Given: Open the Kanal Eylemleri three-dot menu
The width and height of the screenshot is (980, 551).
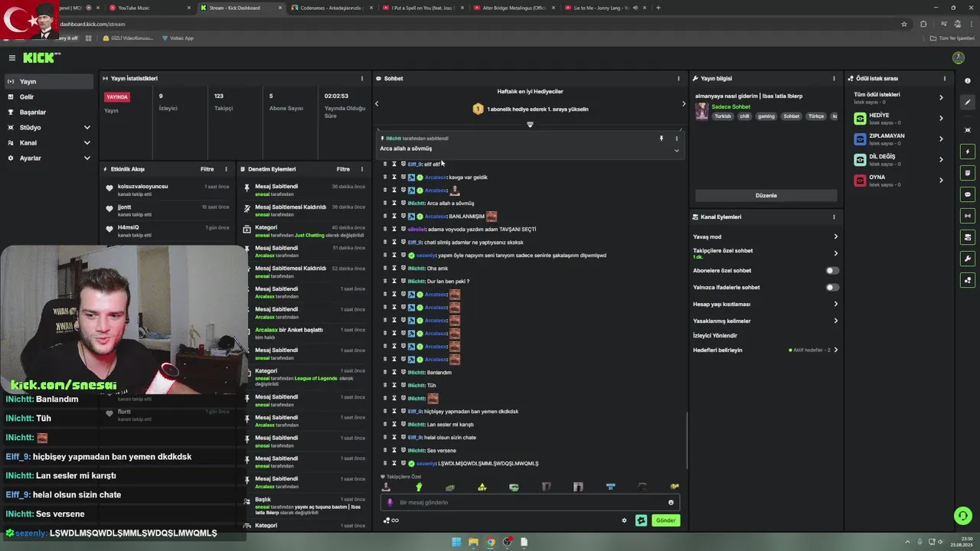Looking at the screenshot, I should (834, 217).
